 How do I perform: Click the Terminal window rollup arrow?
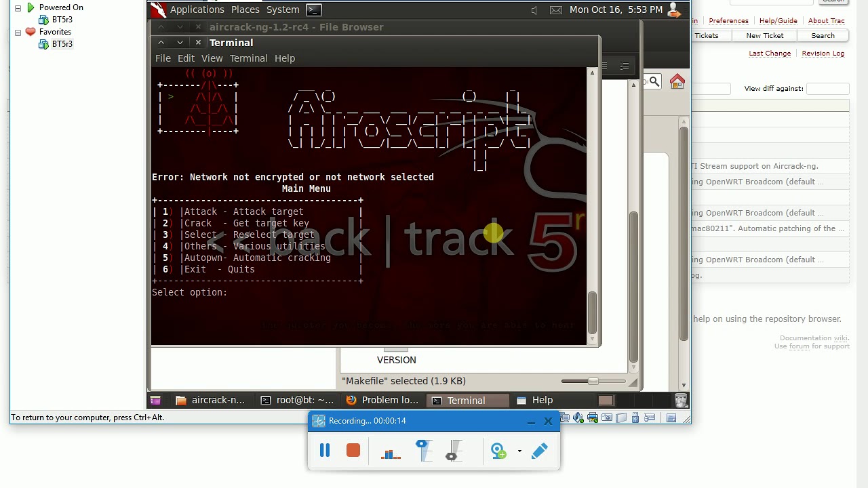tap(161, 43)
